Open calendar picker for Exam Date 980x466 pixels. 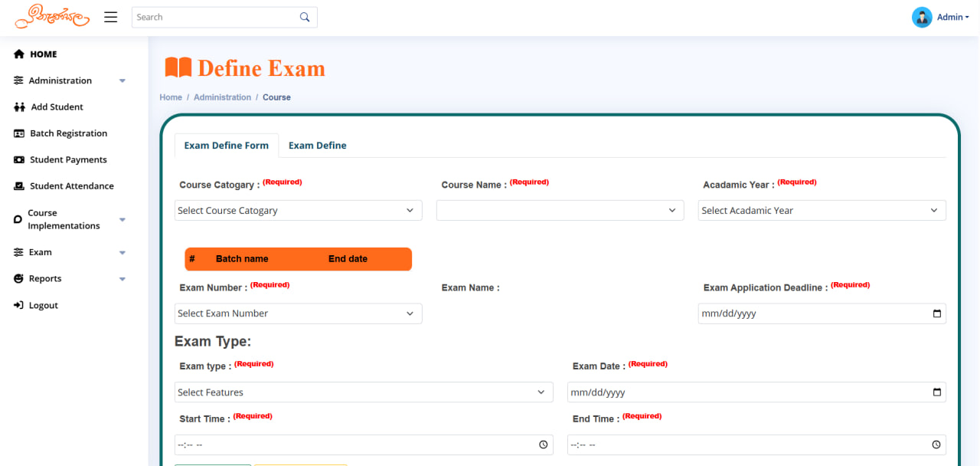coord(936,392)
